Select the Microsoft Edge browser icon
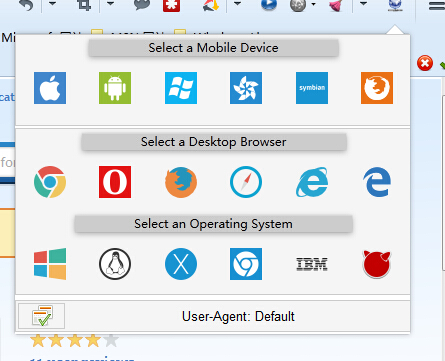This screenshot has width=445, height=361. tap(377, 182)
